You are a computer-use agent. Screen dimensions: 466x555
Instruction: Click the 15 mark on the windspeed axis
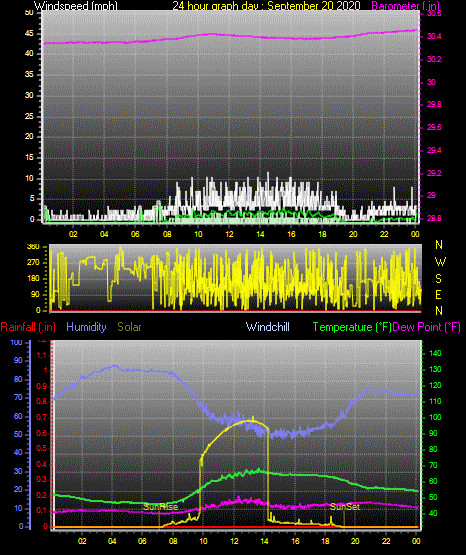(29, 158)
